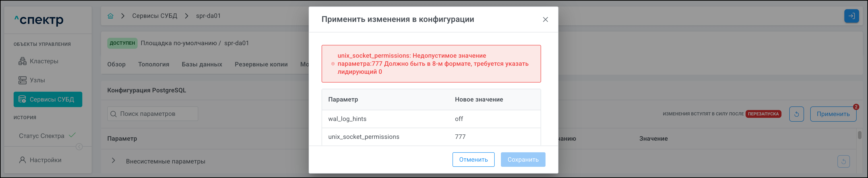Collapse the sidebar with arrow toggle

click(79, 147)
